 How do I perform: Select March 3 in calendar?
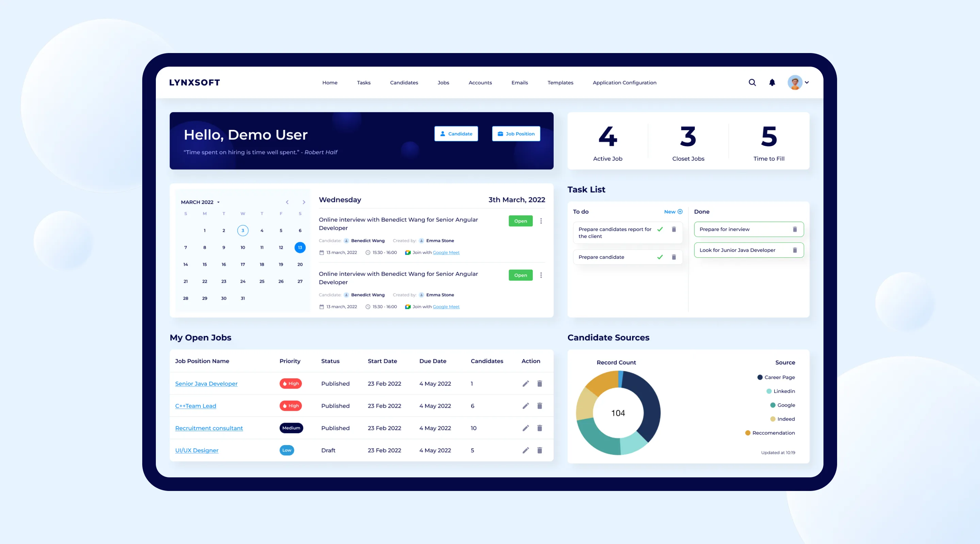243,231
